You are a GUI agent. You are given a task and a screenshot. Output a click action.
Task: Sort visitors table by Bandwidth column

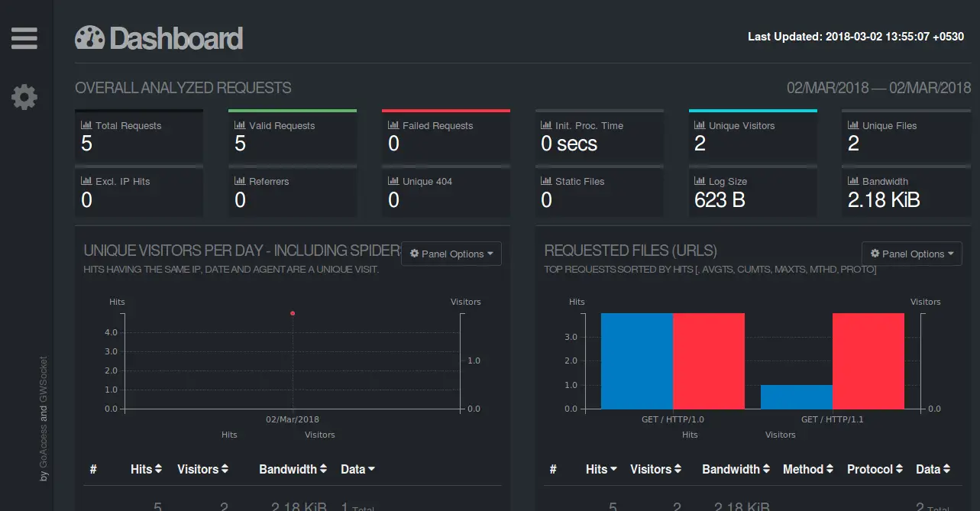click(293, 469)
